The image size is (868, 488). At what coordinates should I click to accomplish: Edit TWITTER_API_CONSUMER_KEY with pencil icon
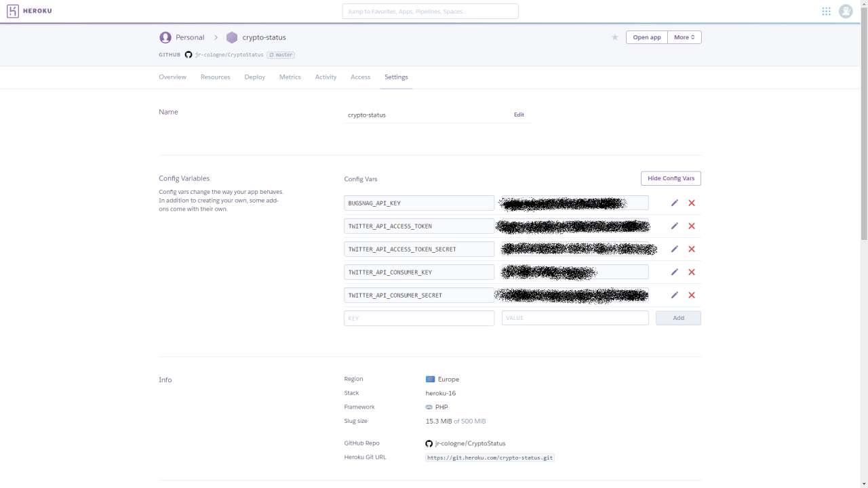[x=674, y=272]
